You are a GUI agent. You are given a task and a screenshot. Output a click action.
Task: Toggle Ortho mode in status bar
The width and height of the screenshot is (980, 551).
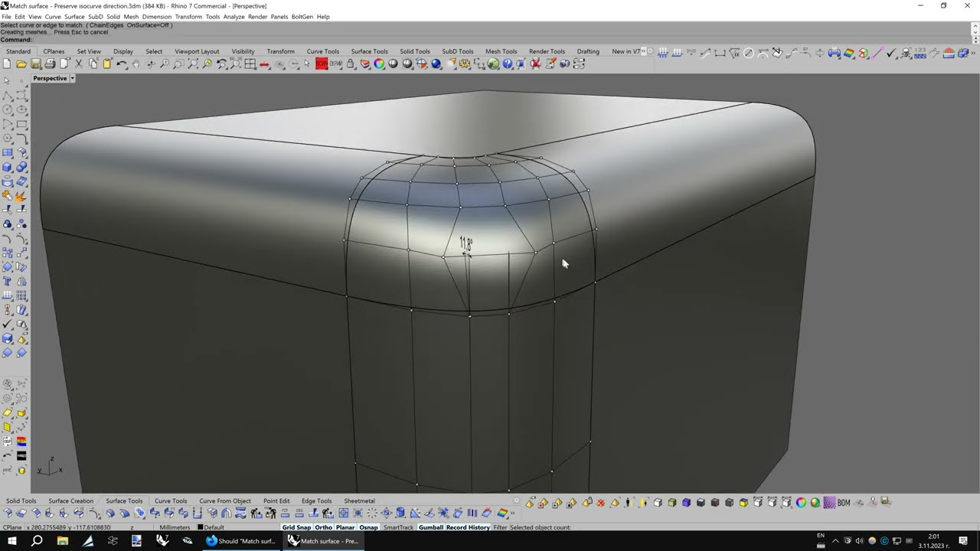(323, 527)
